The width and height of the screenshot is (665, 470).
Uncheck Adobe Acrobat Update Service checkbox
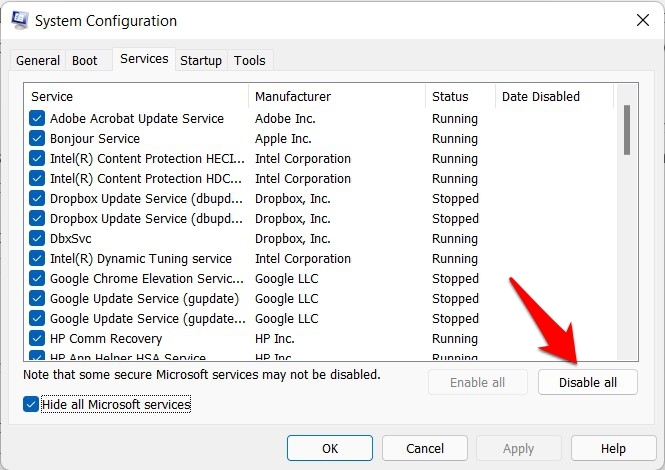click(37, 119)
